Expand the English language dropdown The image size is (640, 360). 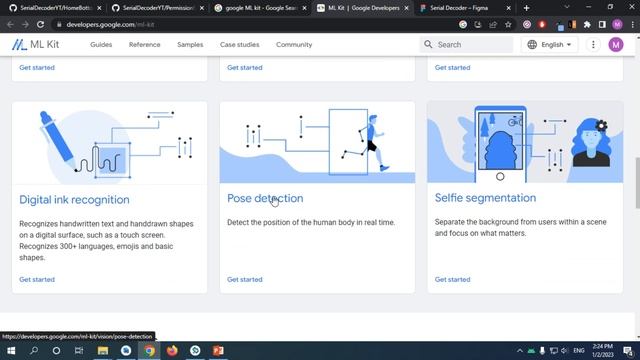(x=549, y=44)
